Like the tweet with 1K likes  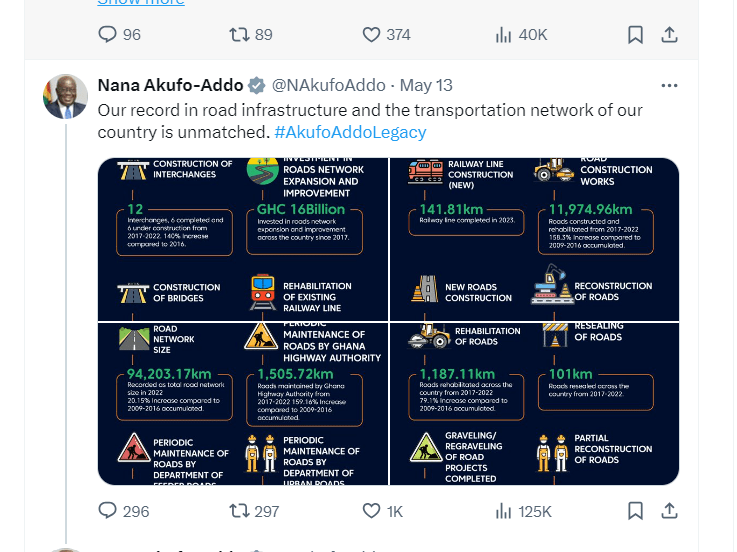(371, 511)
